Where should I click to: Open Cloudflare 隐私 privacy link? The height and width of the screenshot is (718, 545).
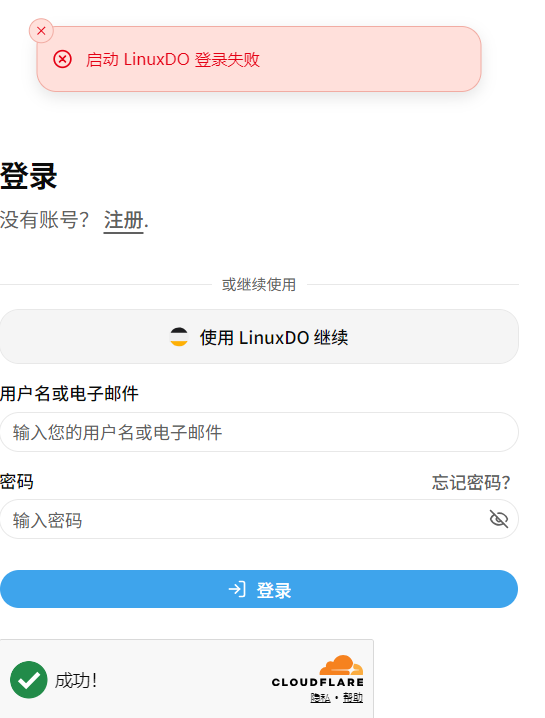(x=320, y=698)
